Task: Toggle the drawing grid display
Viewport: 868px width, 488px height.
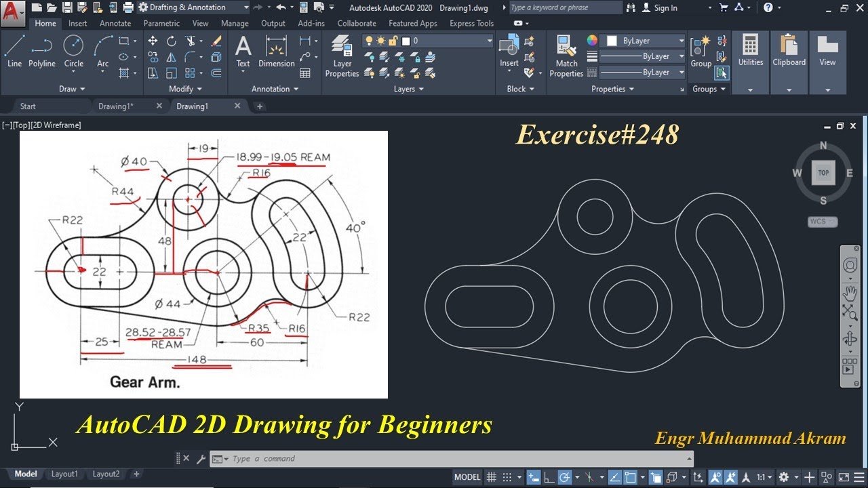Action: pyautogui.click(x=492, y=477)
